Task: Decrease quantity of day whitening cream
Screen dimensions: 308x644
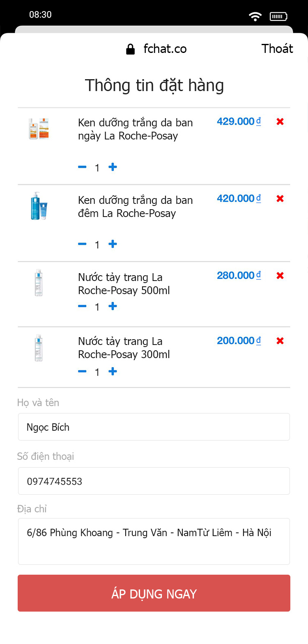Action: (x=82, y=167)
